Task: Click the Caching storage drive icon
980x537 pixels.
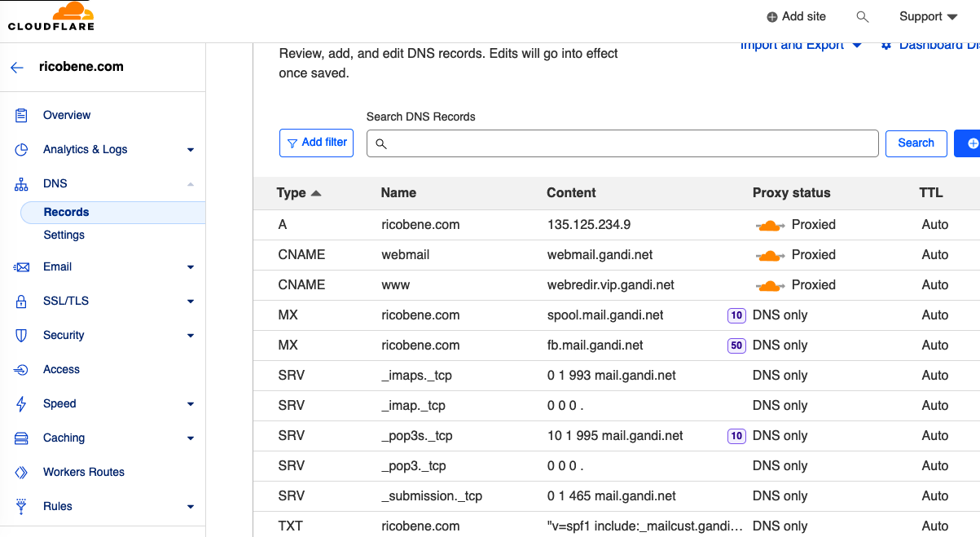Action: [x=22, y=438]
